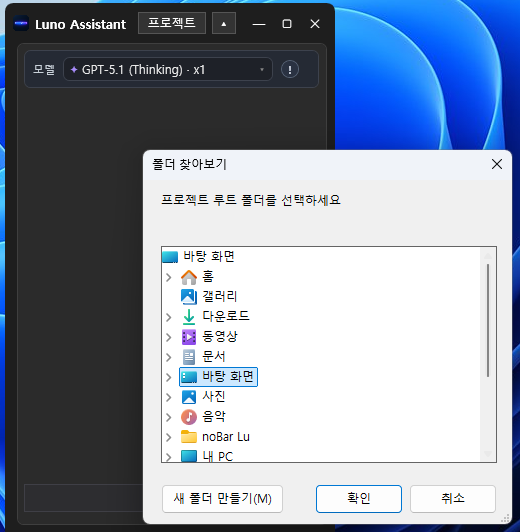Select the noBar Lu text label
This screenshot has width=520, height=532.
[226, 437]
